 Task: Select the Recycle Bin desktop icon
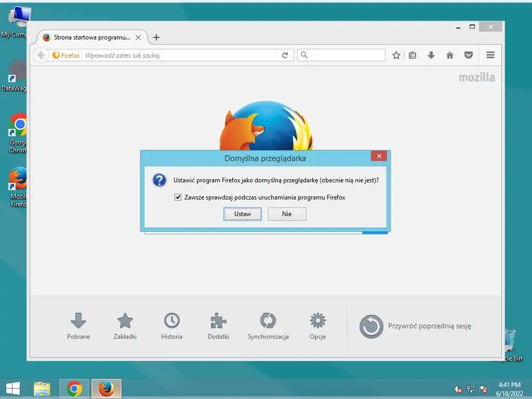click(x=510, y=345)
